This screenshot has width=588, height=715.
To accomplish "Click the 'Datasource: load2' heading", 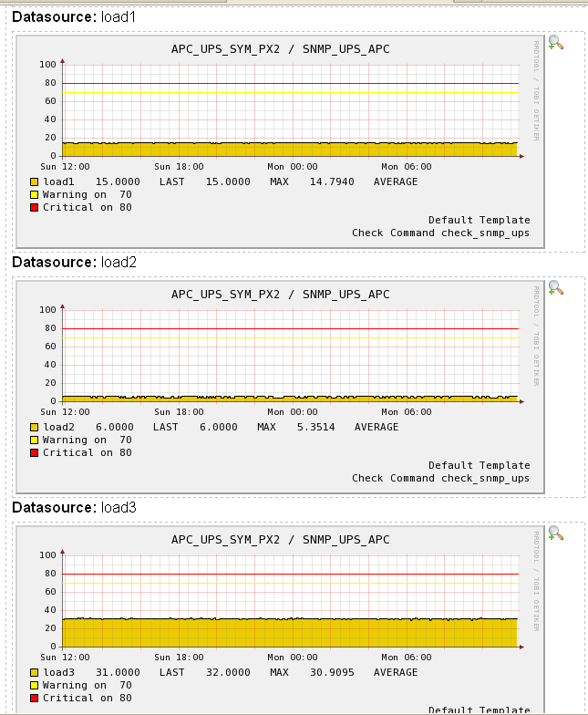I will (74, 263).
